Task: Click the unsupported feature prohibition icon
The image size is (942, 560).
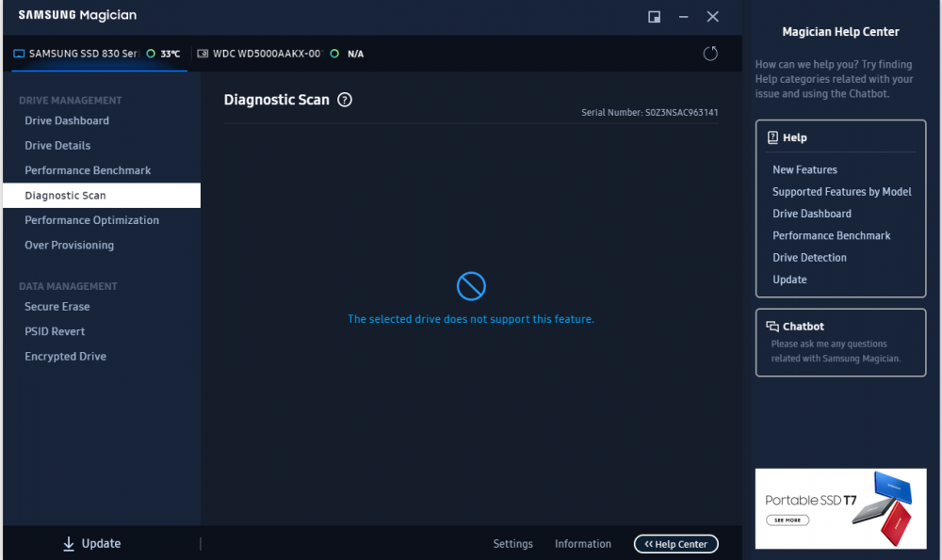Action: click(471, 286)
